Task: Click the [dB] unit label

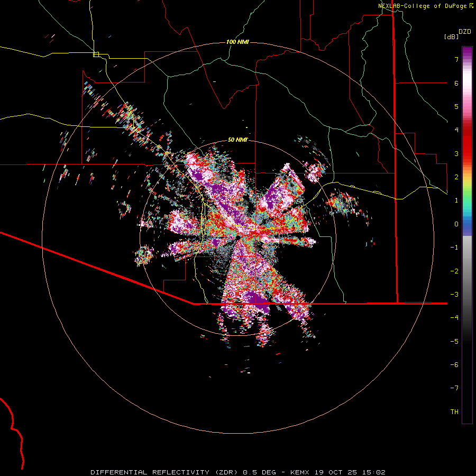Action: point(451,36)
